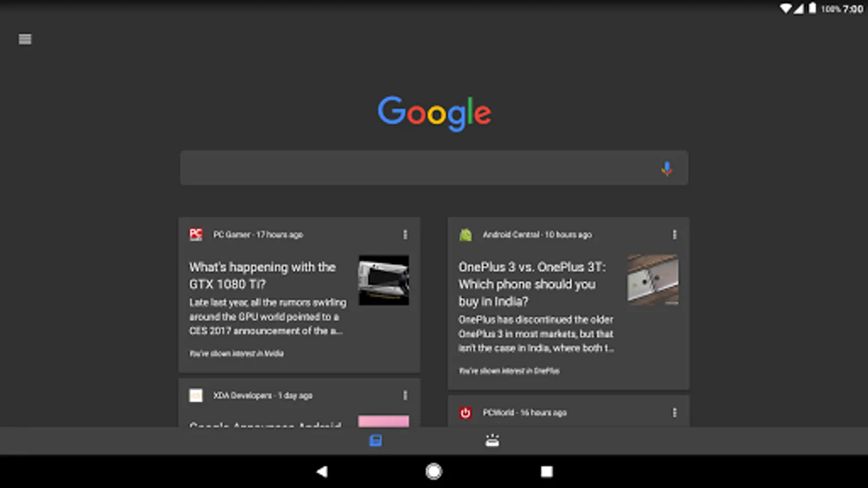
Task: Open the hamburger menu
Action: click(x=25, y=39)
